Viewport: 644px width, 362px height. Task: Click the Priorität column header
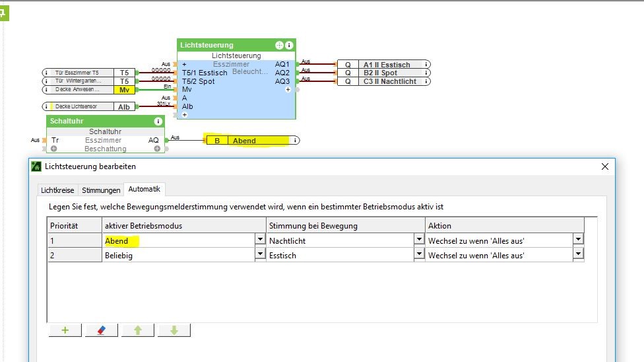75,226
